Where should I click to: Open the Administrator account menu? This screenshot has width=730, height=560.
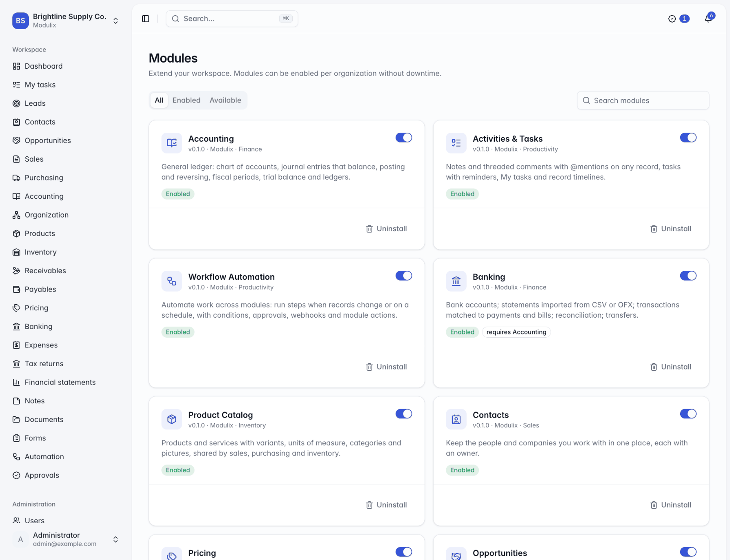pos(66,539)
